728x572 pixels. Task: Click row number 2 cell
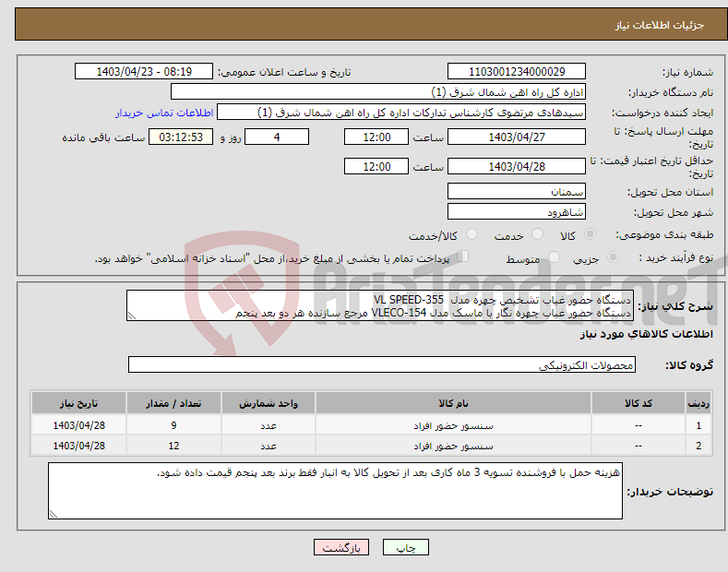point(698,446)
